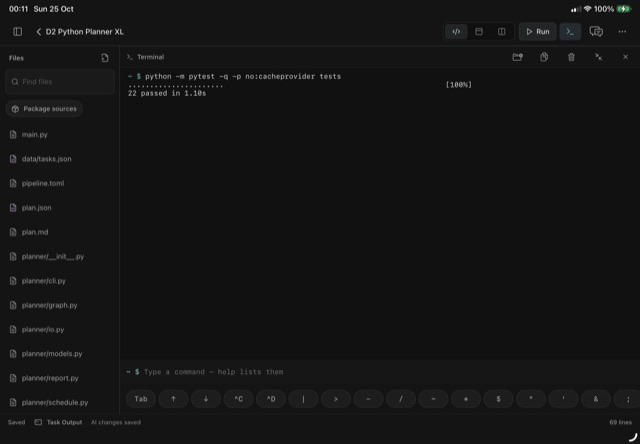Screen dimensions: 640x444
Task: Tap the Tab key shortcut
Action: pos(141,399)
